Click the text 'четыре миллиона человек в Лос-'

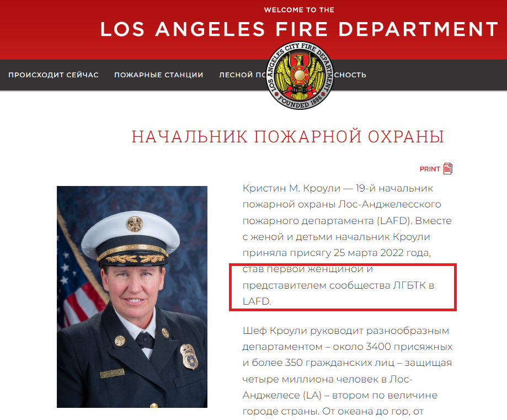(328, 379)
